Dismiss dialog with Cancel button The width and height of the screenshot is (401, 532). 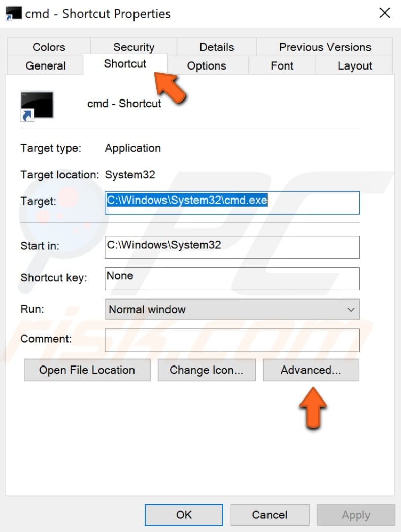pos(270,515)
